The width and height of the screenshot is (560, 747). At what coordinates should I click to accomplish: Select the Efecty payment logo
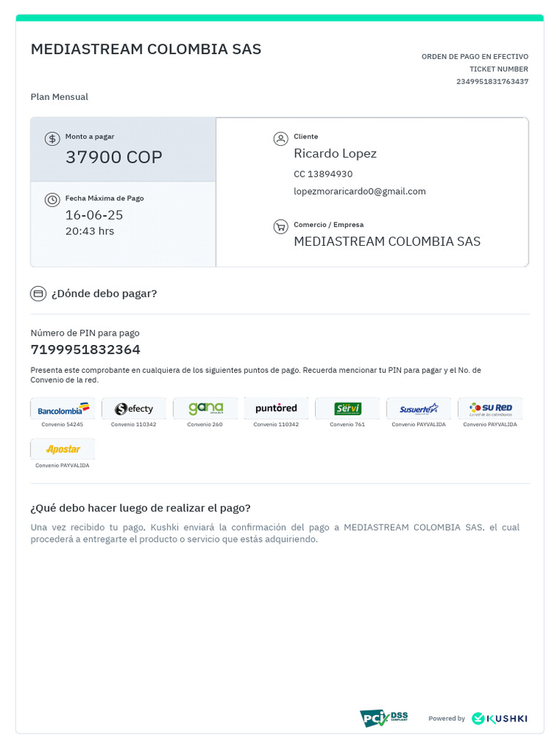(134, 409)
